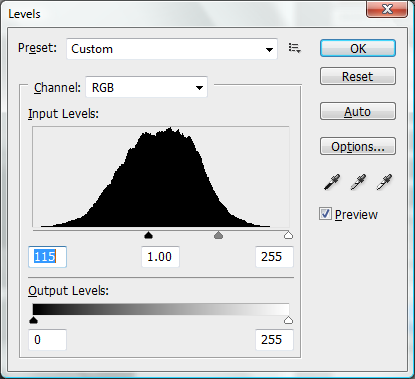415x379 pixels.
Task: Open the preset options menu icon
Action: [x=295, y=48]
